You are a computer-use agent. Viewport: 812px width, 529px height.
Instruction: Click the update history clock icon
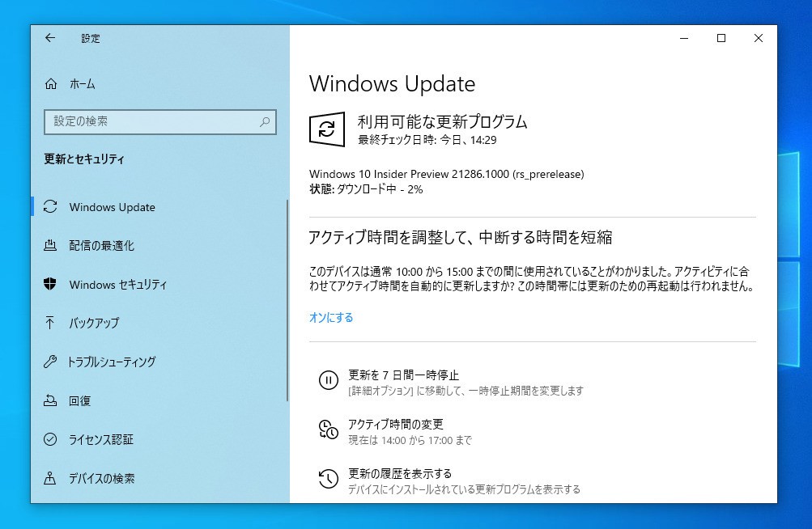point(329,479)
